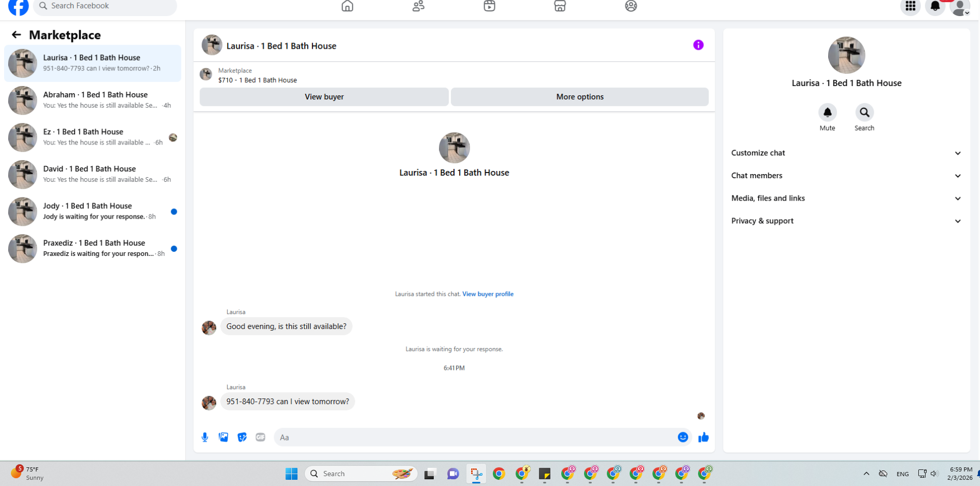This screenshot has width=980, height=486.
Task: Expand Media, files and links section
Action: (x=846, y=198)
